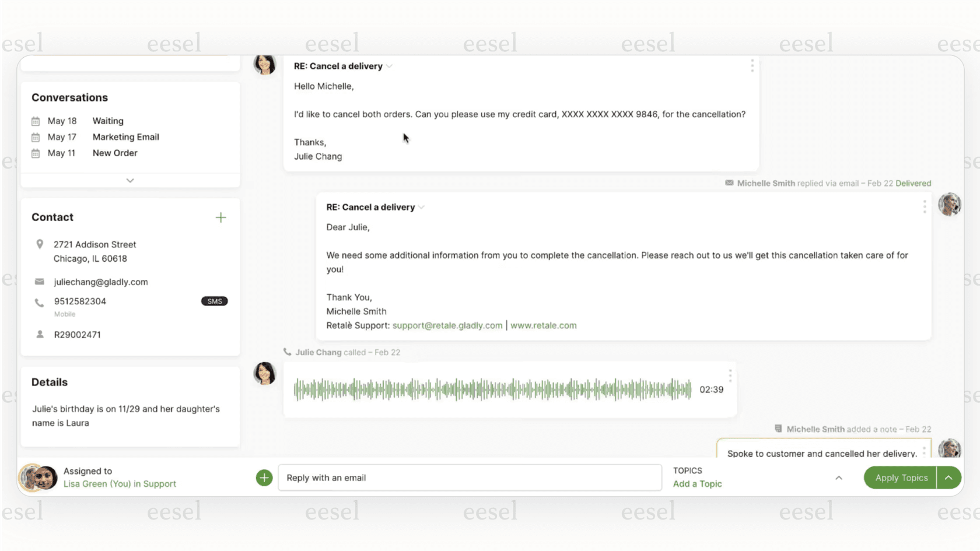Click the note icon beside Michelle Smith's added note
Viewport: 980px width, 551px height.
point(778,429)
